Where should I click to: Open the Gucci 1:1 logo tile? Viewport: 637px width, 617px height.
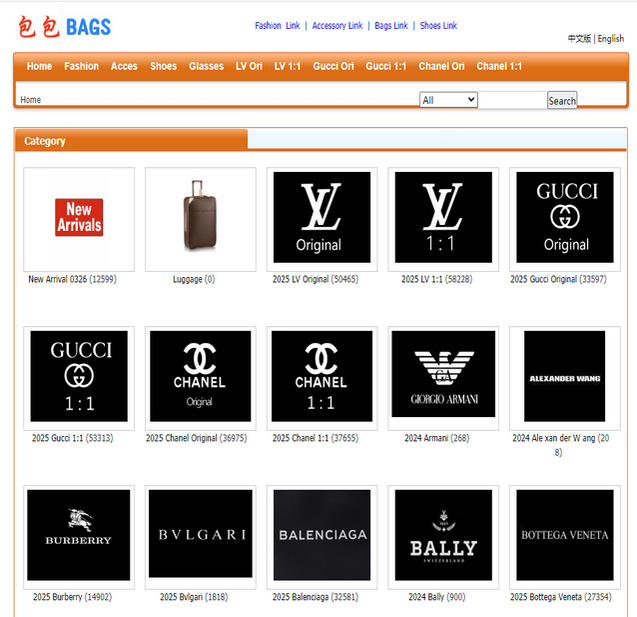tap(79, 377)
